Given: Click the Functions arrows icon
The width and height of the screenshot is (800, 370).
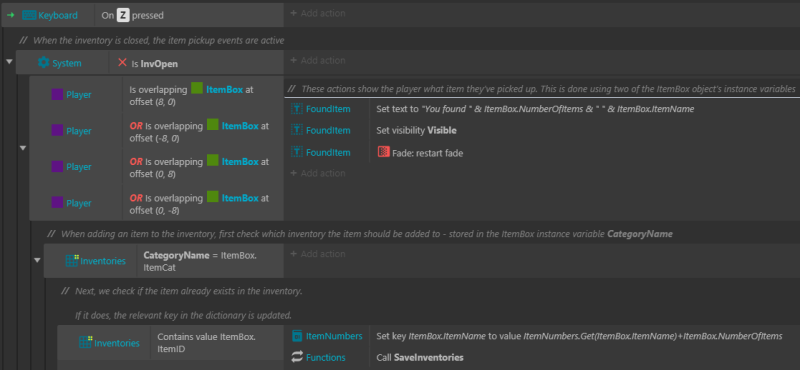Looking at the screenshot, I should (297, 357).
